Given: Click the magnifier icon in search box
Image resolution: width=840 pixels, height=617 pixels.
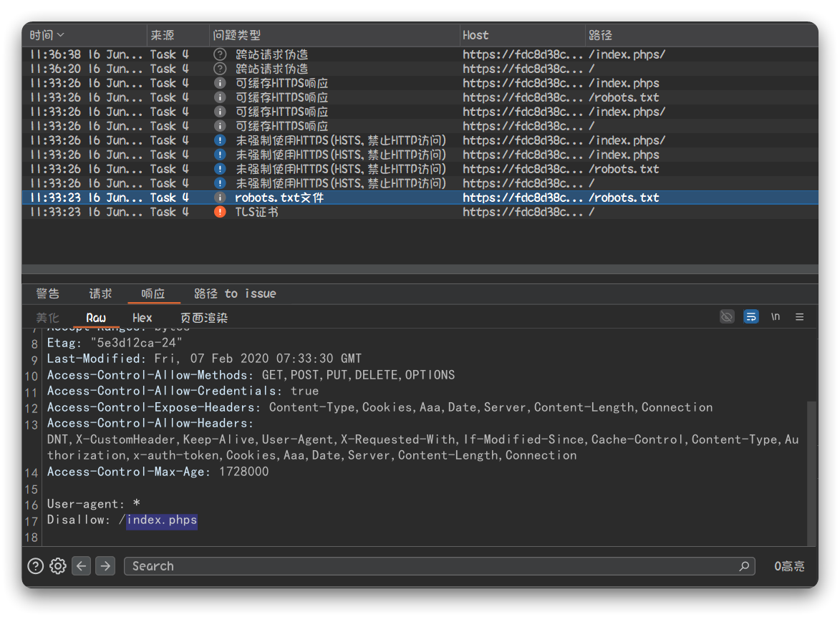Looking at the screenshot, I should point(745,566).
